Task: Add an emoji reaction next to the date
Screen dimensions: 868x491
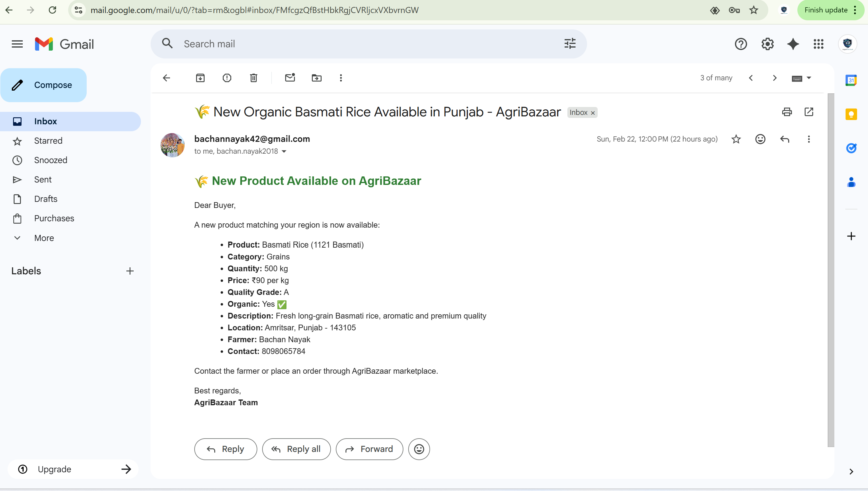Action: (x=760, y=139)
